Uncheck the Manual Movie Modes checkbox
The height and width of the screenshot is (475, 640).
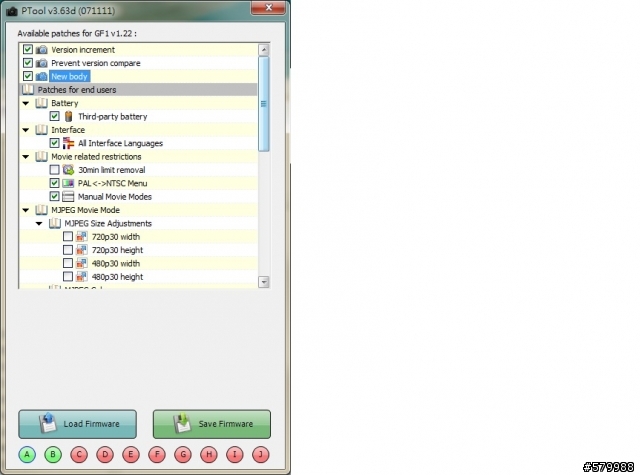point(54,197)
